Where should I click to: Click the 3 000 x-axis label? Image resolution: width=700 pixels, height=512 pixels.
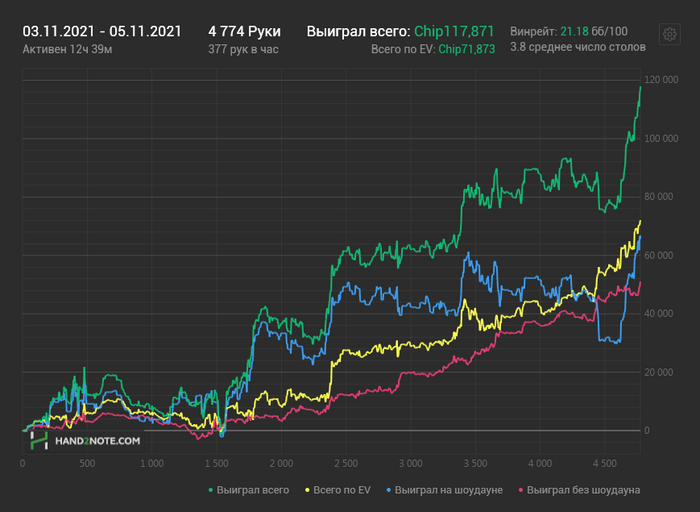(411, 464)
